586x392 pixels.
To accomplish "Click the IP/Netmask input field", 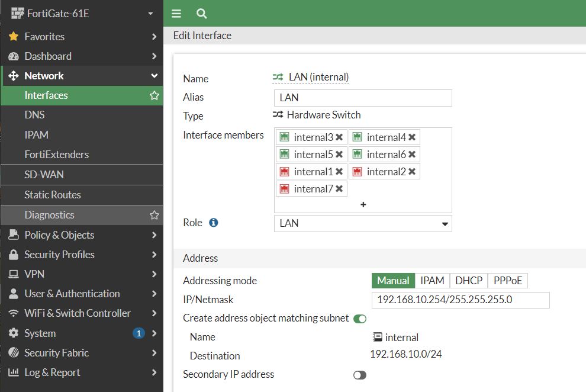I will [x=461, y=300].
